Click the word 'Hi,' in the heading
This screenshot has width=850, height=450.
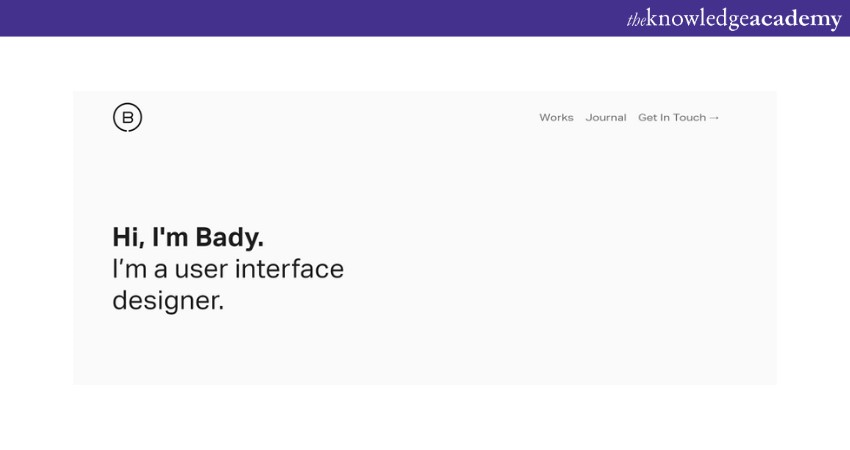tap(128, 237)
